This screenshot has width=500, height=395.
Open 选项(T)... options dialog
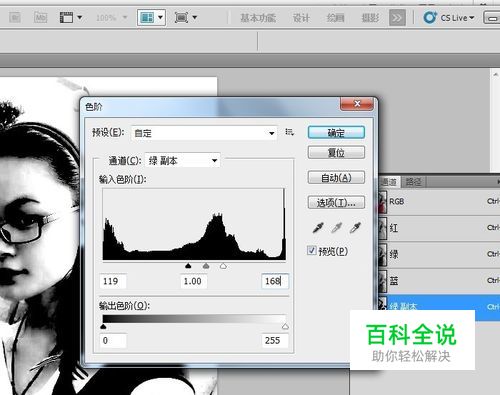coord(336,202)
